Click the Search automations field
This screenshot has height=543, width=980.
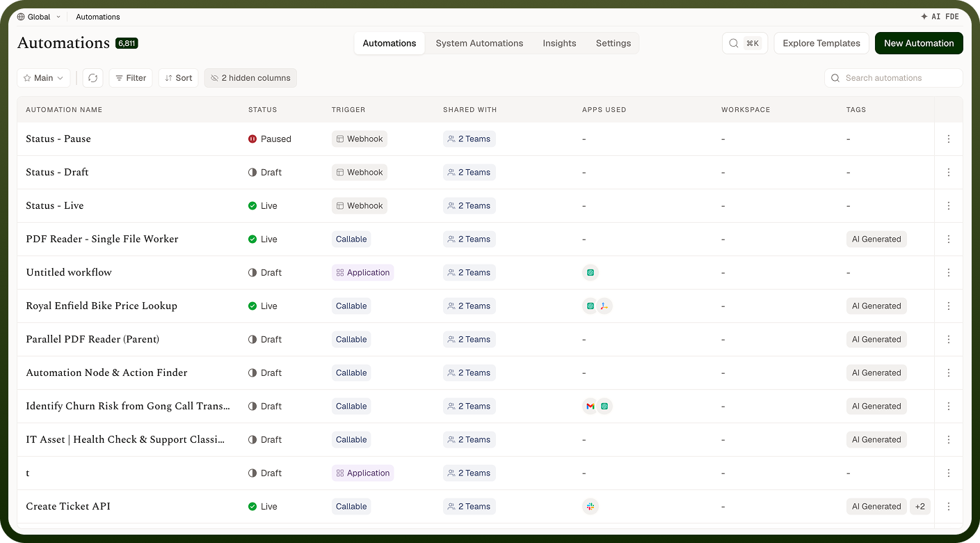894,78
